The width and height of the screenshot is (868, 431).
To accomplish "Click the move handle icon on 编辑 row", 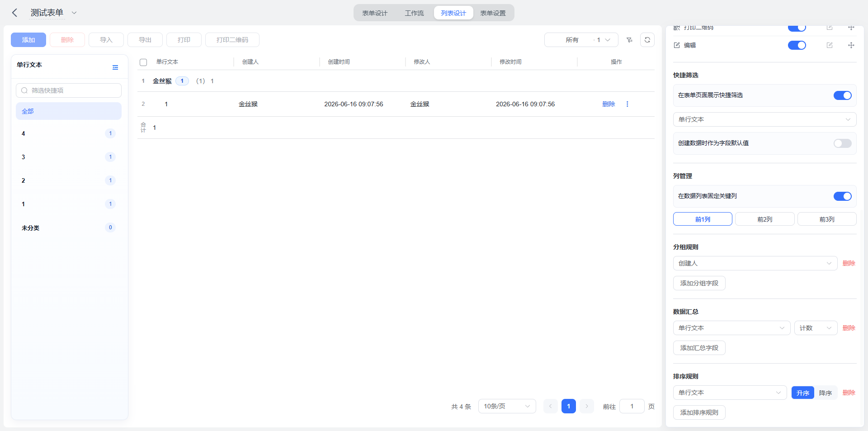I will pos(851,45).
